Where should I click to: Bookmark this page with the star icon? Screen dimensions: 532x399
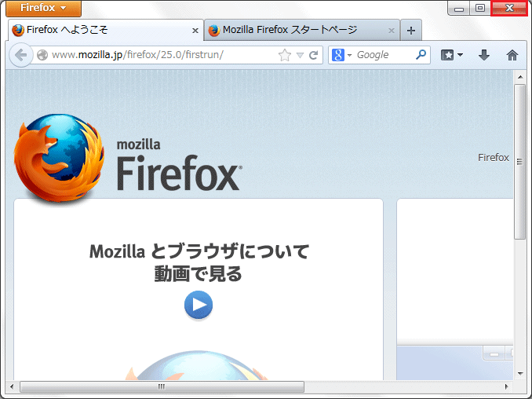click(x=285, y=55)
